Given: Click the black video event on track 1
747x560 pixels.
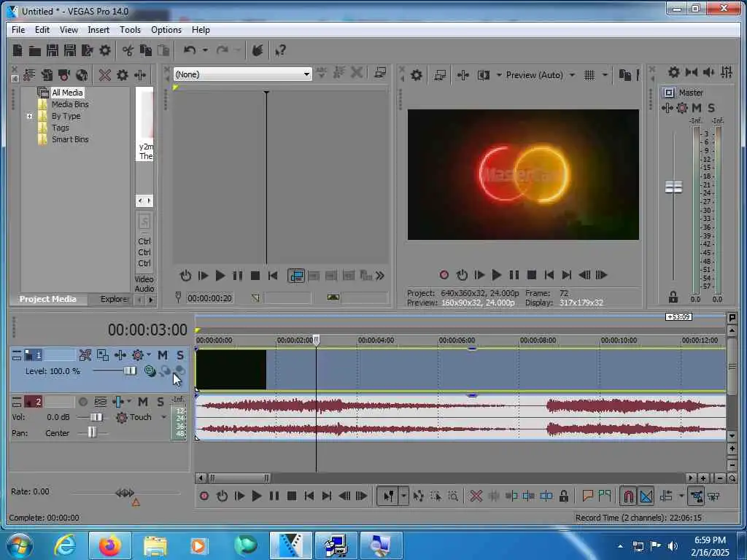Looking at the screenshot, I should click(231, 370).
